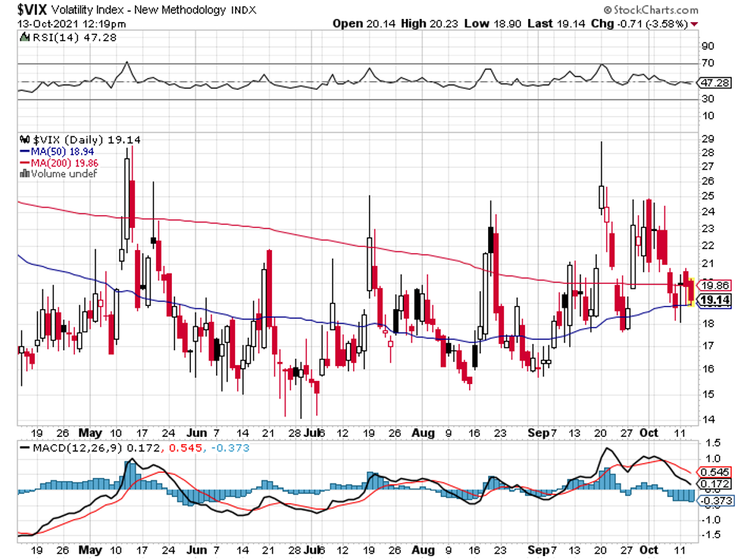This screenshot has width=738, height=560.
Task: Click the Jun label under the price chart
Action: (x=197, y=433)
